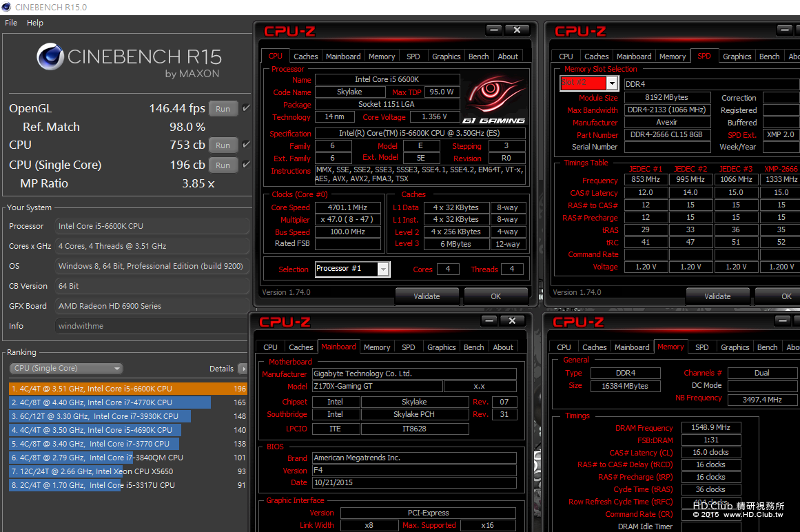The image size is (800, 532).
Task: Open the CPU (Single Core) ranking dropdown
Action: tap(66, 368)
